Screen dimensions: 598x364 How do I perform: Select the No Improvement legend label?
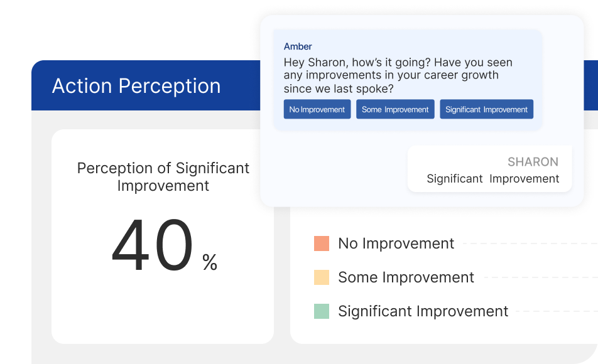396,244
